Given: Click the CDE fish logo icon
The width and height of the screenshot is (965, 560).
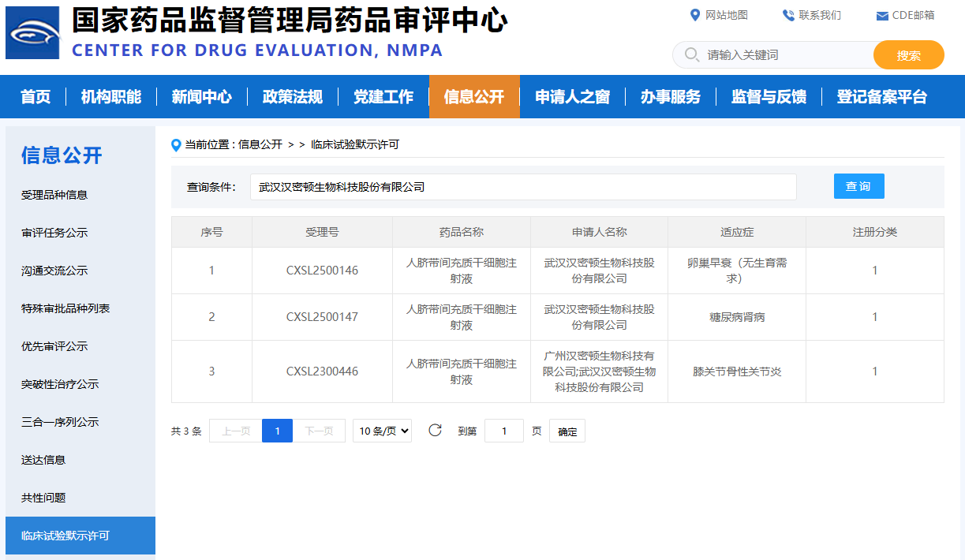Looking at the screenshot, I should point(32,33).
